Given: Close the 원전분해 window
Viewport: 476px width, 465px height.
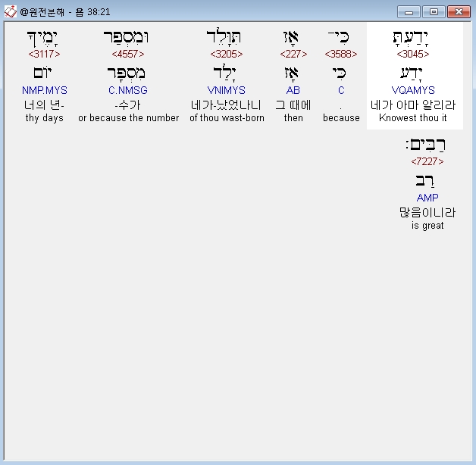Looking at the screenshot, I should click(x=459, y=12).
